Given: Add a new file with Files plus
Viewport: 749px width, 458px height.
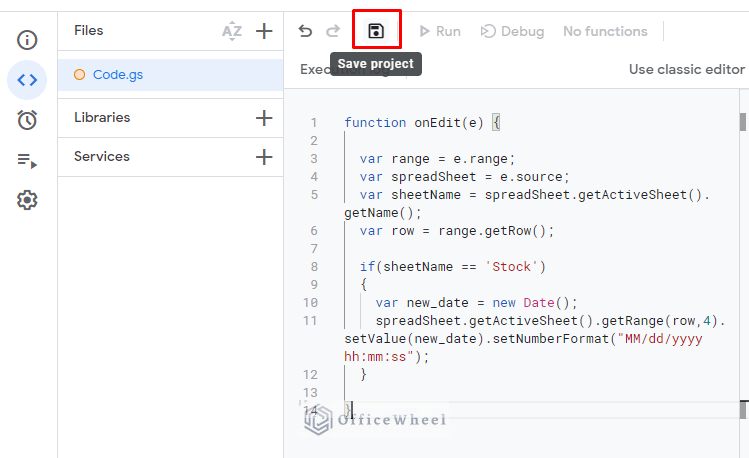Looking at the screenshot, I should [264, 31].
